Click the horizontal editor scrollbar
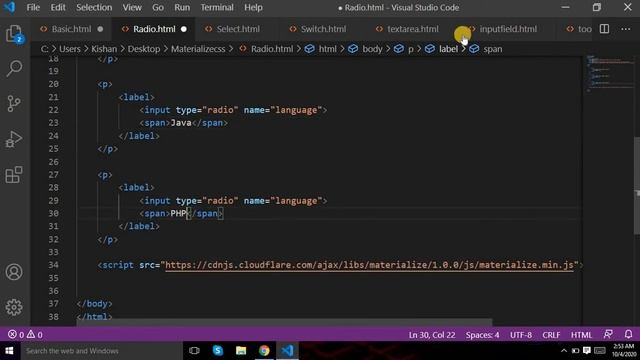The width and height of the screenshot is (640, 360). coord(284,322)
